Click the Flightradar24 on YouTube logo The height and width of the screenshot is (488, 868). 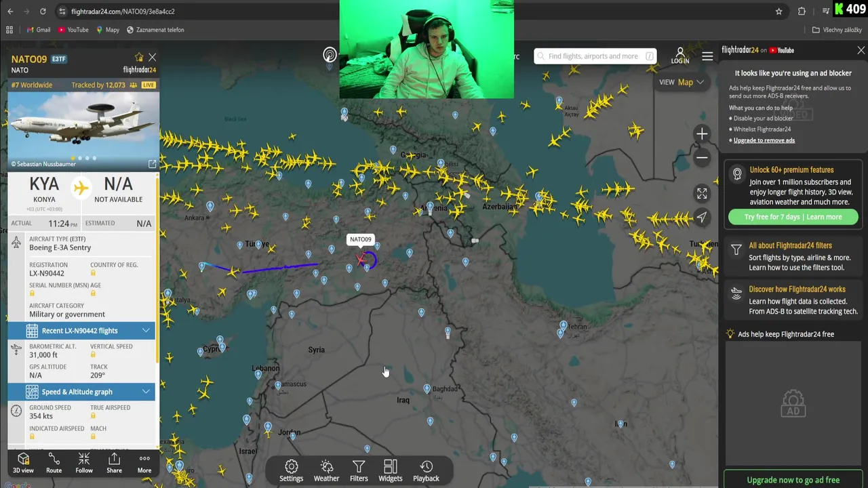point(757,50)
